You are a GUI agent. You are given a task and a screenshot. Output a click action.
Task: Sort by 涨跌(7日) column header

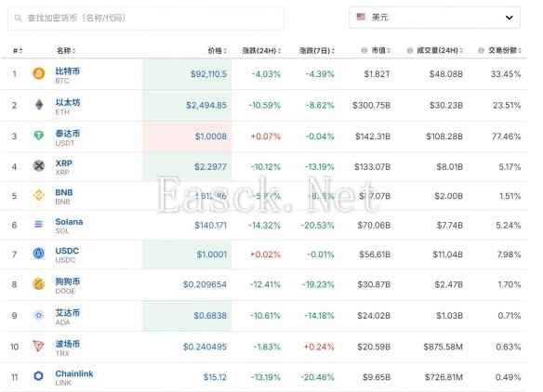coord(317,50)
